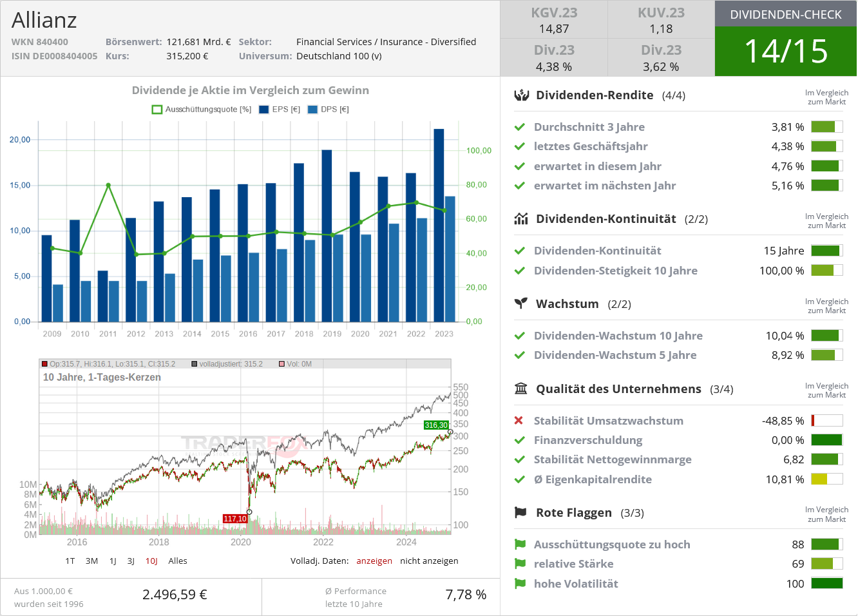Click anzeigen for Volladj. Daten
Viewport: 858px width, 616px height.
[374, 561]
